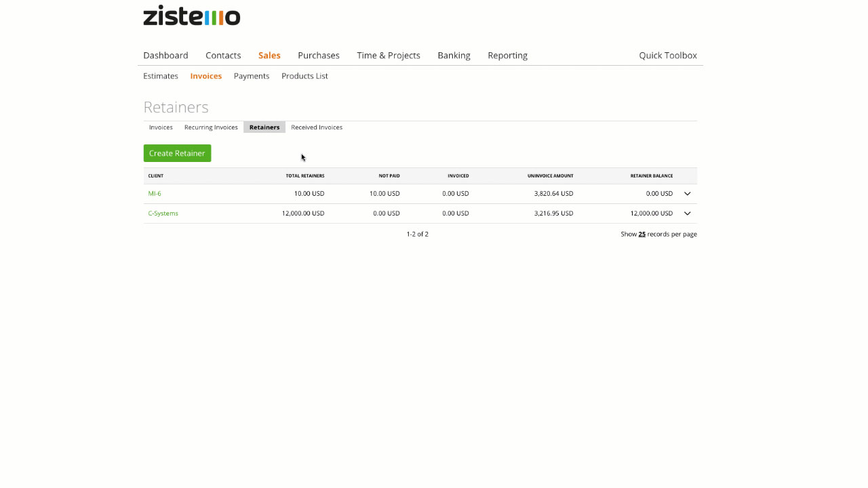Select MI-6 10.00 USD not paid value

click(x=384, y=194)
